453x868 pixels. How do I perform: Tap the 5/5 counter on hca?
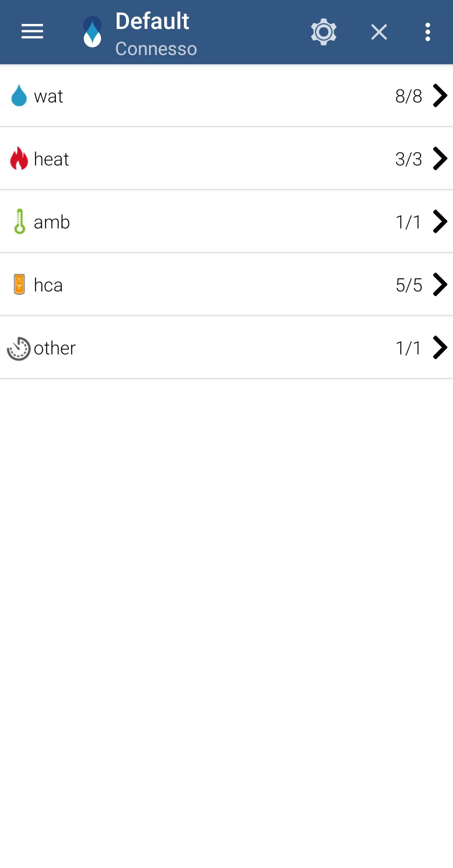pos(409,285)
